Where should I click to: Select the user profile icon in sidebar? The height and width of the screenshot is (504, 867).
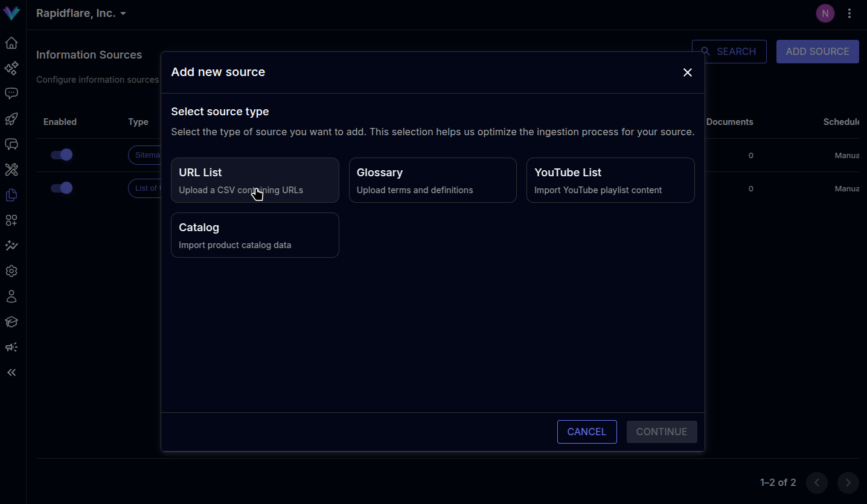tap(11, 296)
